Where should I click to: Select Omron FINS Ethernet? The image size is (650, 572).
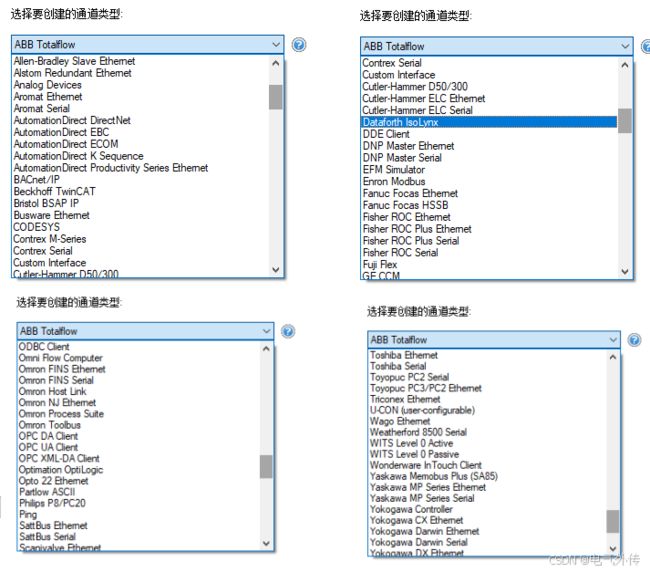(62, 369)
